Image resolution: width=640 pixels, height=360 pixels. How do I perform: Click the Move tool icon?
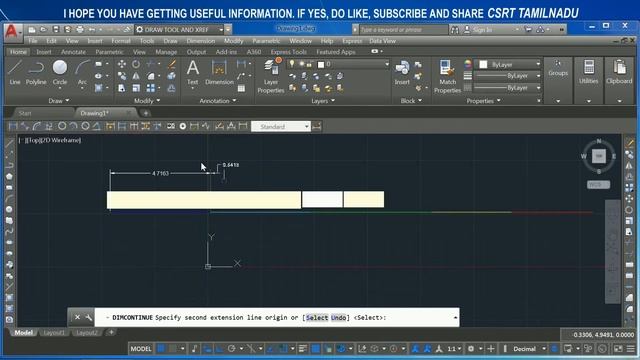click(x=122, y=64)
